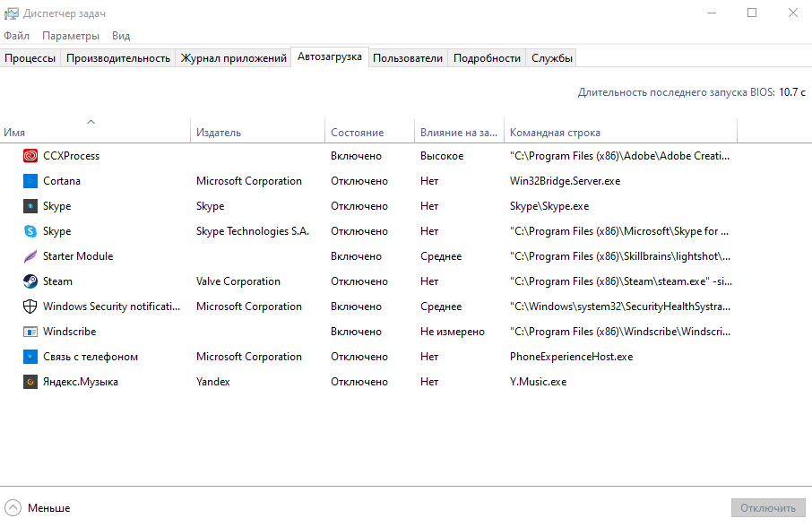Viewport: 812px width, 527px height.
Task: Click the Яндекс.Музыка icon
Action: (x=30, y=382)
